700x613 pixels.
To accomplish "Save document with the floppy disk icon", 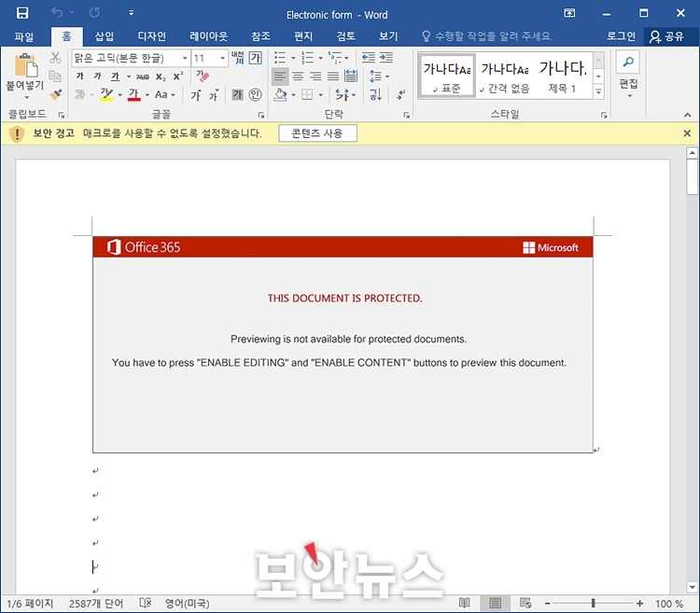I will click(21, 13).
